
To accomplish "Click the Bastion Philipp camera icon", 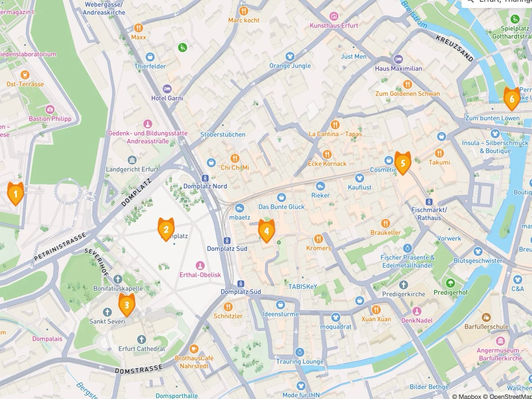I will [50, 109].
